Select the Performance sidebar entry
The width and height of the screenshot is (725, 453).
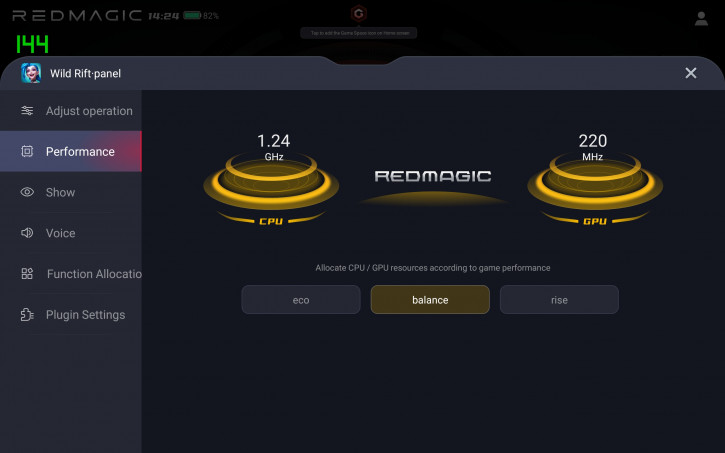coord(71,152)
